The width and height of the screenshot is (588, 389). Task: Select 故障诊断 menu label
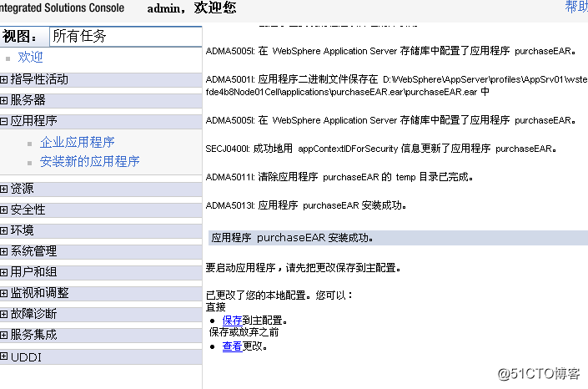33,314
